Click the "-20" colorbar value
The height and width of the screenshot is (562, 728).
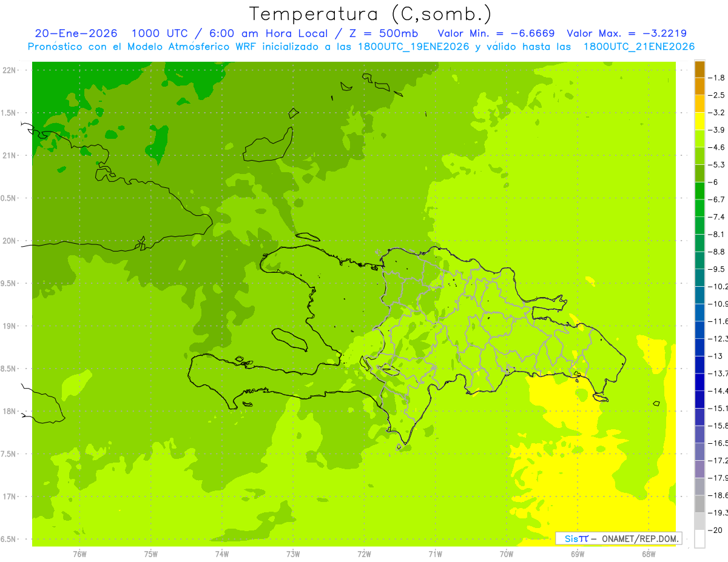(x=716, y=530)
